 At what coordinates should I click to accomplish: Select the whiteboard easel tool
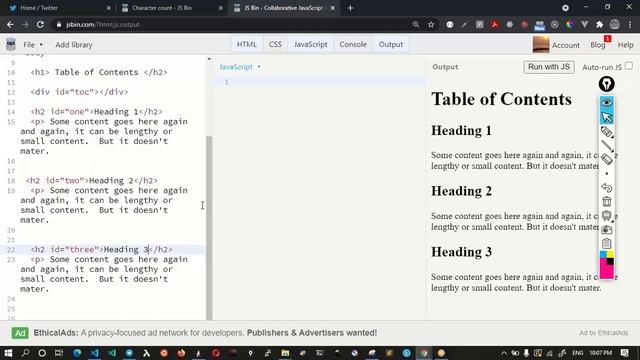click(607, 216)
